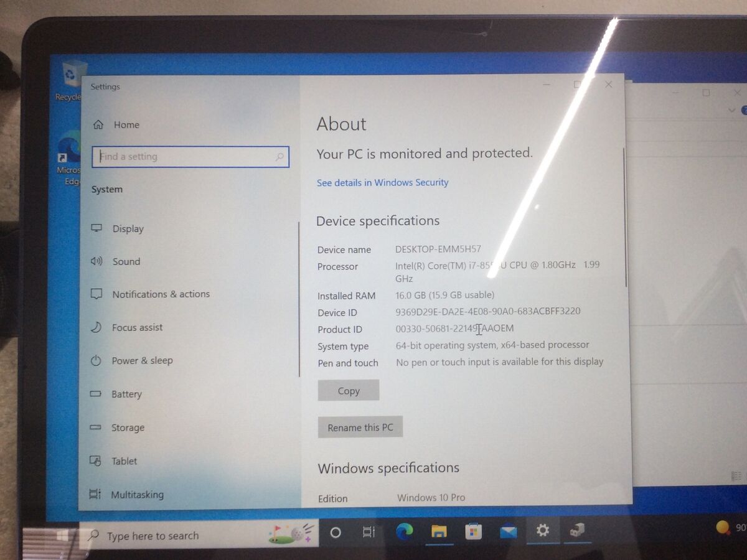
Task: Minimize the background window behind Settings
Action: click(x=675, y=93)
